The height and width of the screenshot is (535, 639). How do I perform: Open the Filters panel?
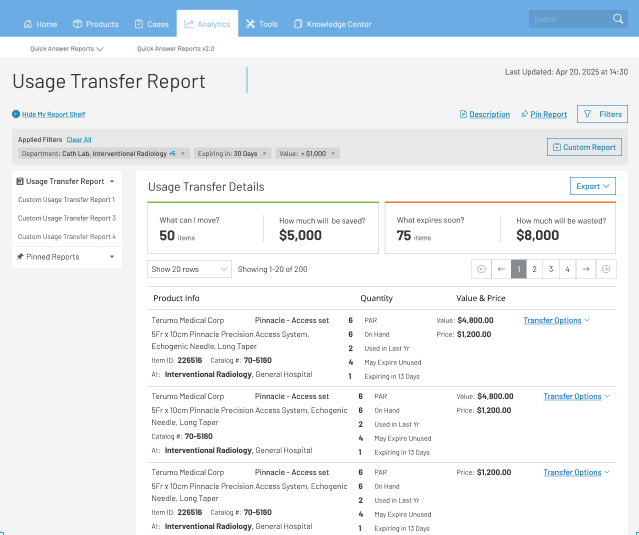602,114
